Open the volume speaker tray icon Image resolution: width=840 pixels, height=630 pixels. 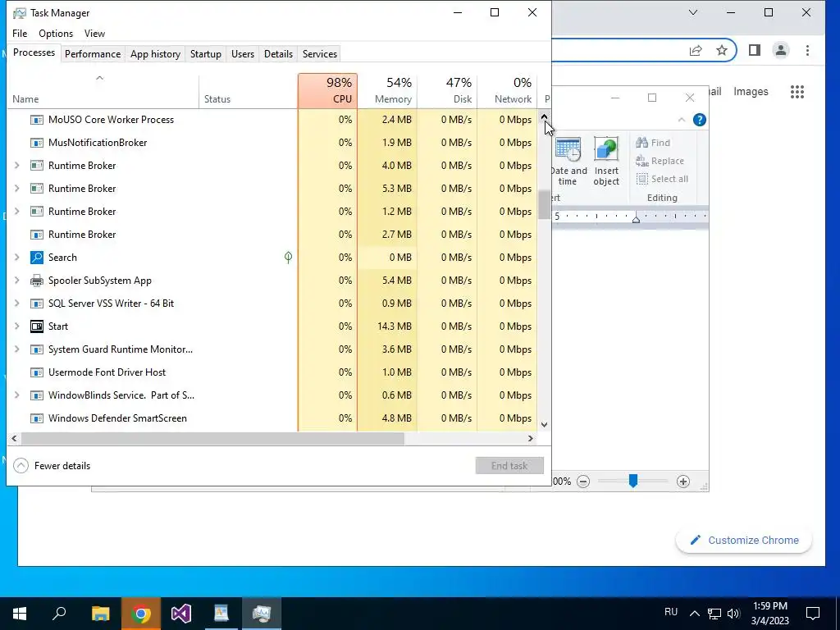[733, 614]
